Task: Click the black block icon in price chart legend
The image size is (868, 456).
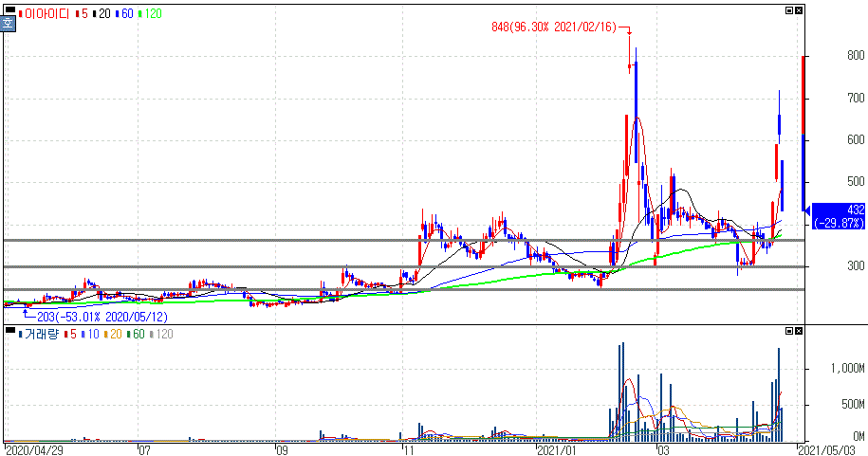Action: [9, 9]
